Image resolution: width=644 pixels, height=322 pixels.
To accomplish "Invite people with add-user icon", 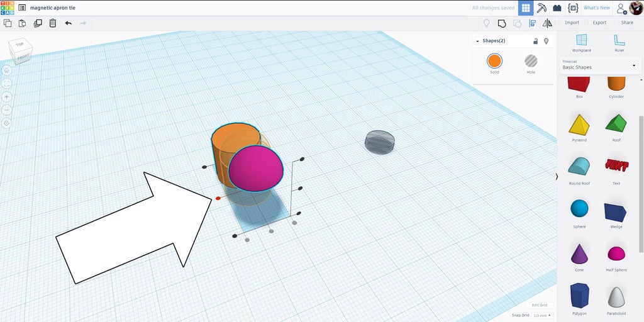I will (x=621, y=8).
